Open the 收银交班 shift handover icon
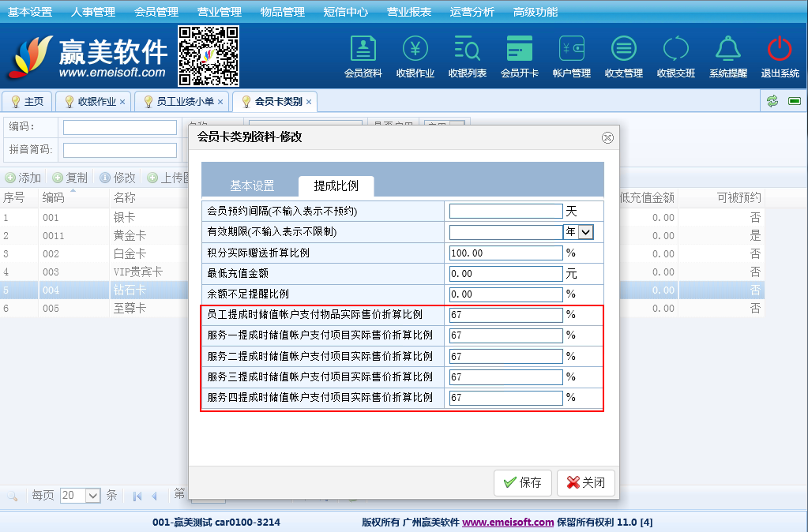808x532 pixels. click(x=675, y=56)
